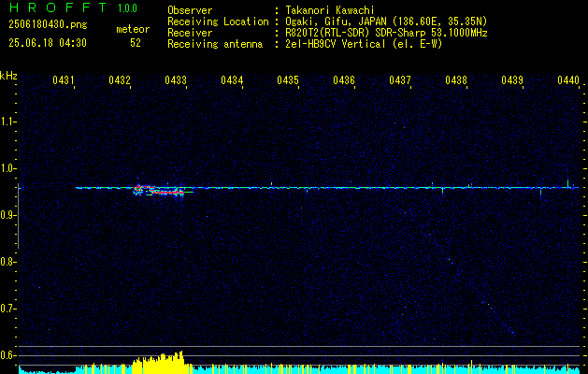Click time marker 0436

(344, 80)
